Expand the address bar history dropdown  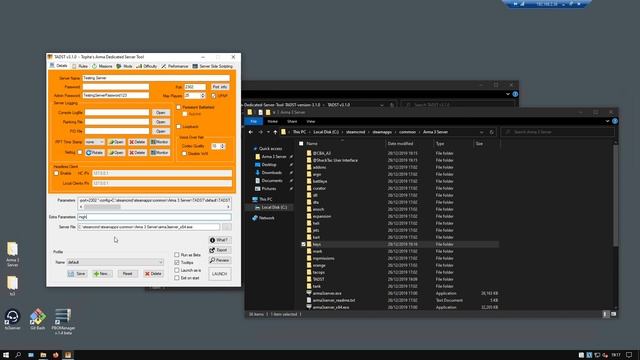(x=482, y=132)
